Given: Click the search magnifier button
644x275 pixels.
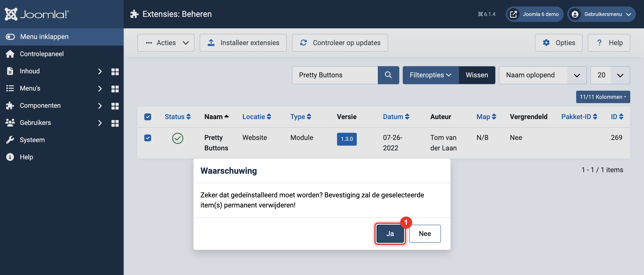Looking at the screenshot, I should tap(388, 75).
